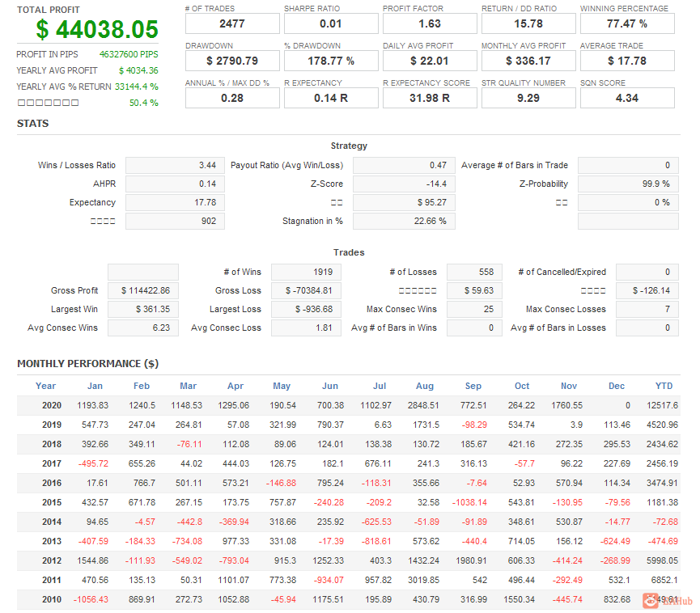
Task: Select the YTD column header
Action: tap(664, 386)
